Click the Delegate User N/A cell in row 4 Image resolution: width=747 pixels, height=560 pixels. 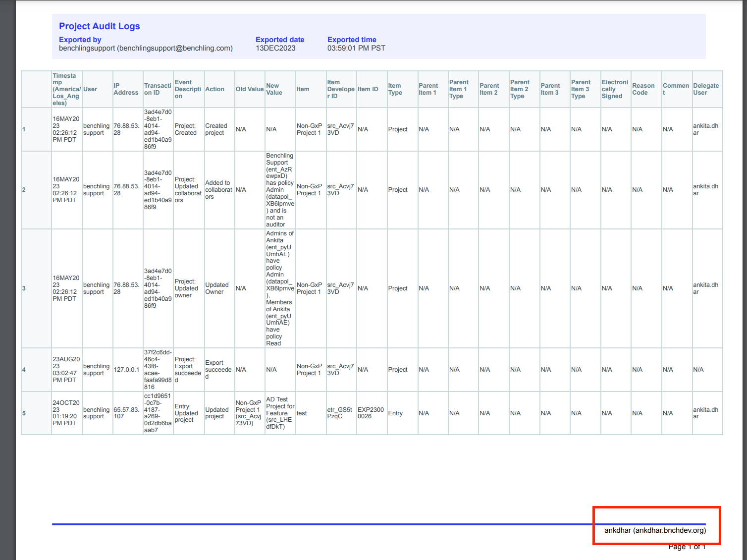coord(707,370)
